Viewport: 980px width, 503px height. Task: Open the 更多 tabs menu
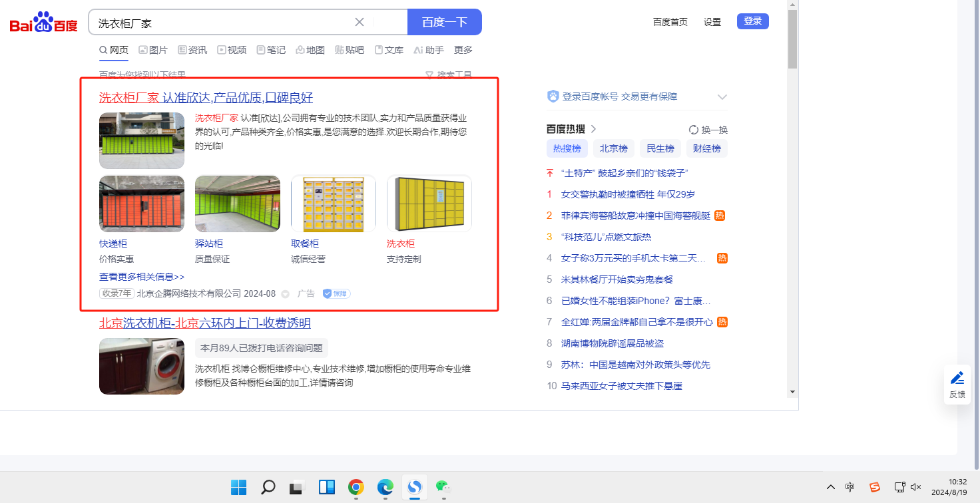click(x=463, y=50)
